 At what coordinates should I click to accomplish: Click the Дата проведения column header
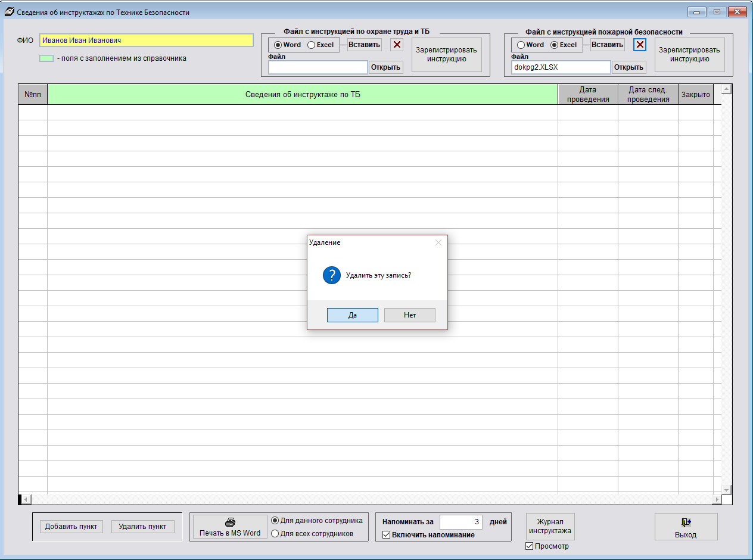coord(588,95)
